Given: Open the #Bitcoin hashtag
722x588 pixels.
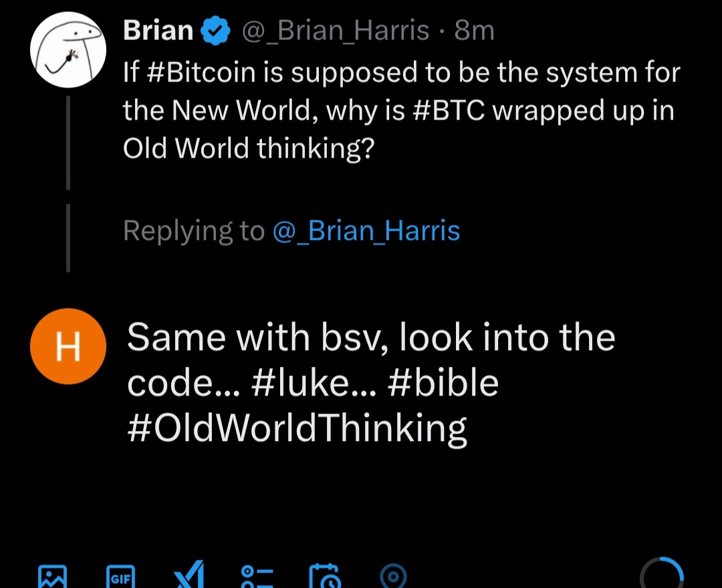Looking at the screenshot, I should (201, 73).
